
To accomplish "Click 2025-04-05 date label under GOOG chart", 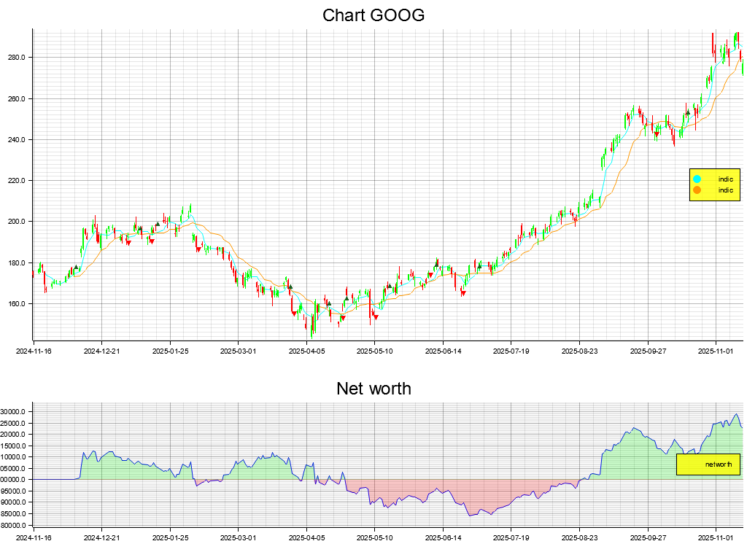I will (x=306, y=351).
